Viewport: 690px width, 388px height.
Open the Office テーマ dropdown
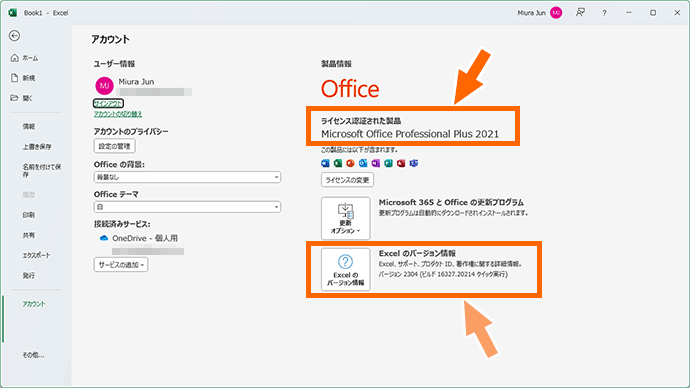[187, 207]
